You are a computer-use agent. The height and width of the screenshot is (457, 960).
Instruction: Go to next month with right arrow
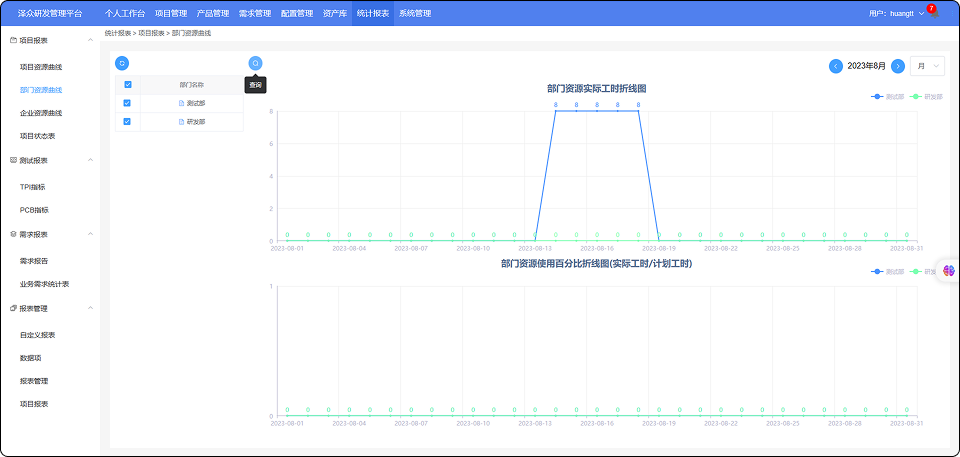coord(898,66)
